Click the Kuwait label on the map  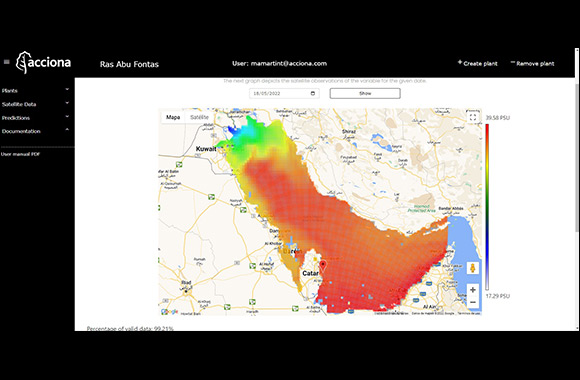[x=206, y=149]
